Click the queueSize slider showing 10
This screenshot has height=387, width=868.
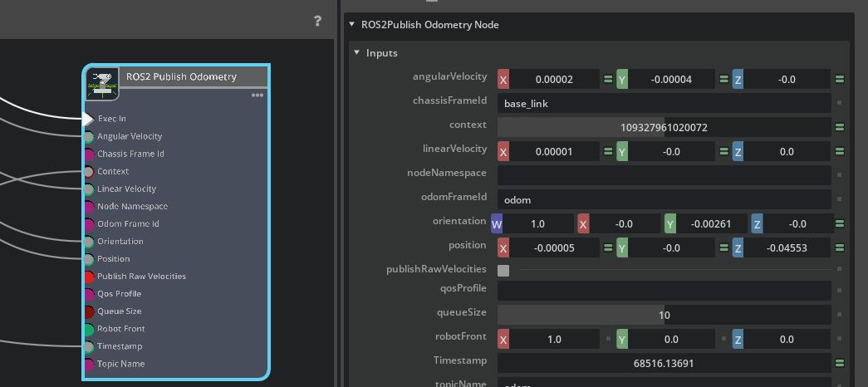click(x=664, y=315)
